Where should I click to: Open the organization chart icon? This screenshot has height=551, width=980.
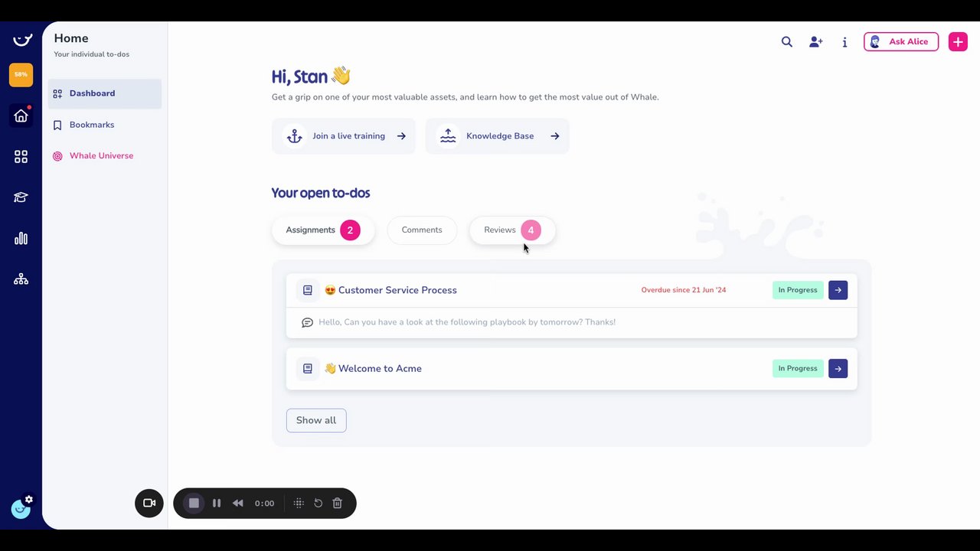click(21, 279)
